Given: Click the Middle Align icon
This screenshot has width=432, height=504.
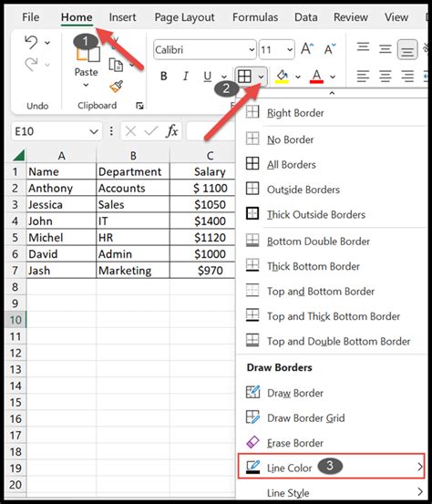Looking at the screenshot, I should 386,49.
